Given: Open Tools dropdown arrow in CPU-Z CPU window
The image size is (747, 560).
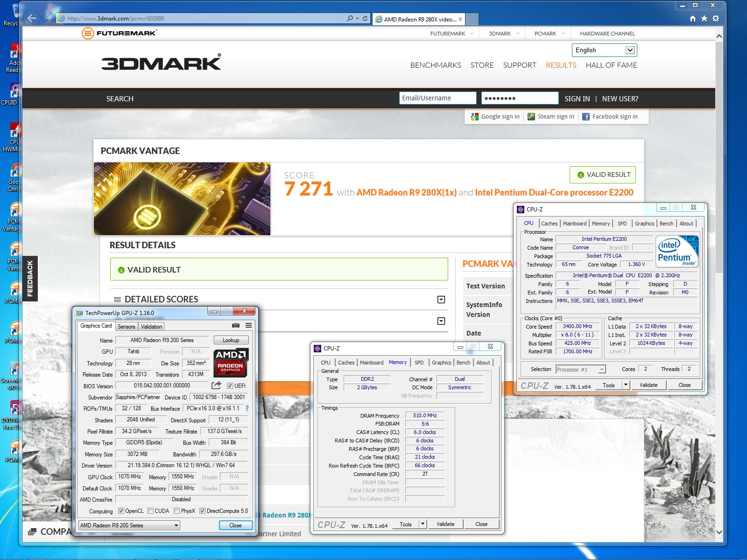Looking at the screenshot, I should (626, 385).
